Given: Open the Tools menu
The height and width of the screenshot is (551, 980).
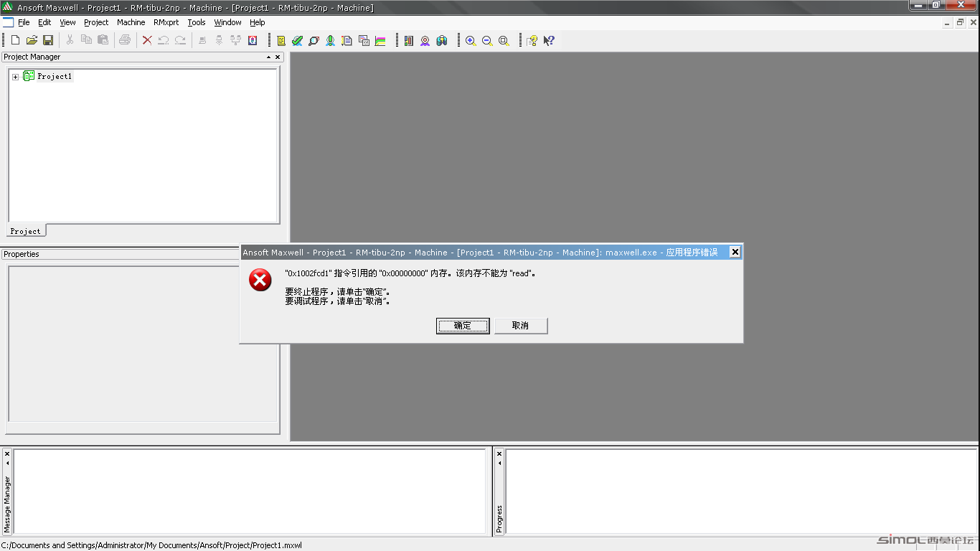Looking at the screenshot, I should (197, 22).
